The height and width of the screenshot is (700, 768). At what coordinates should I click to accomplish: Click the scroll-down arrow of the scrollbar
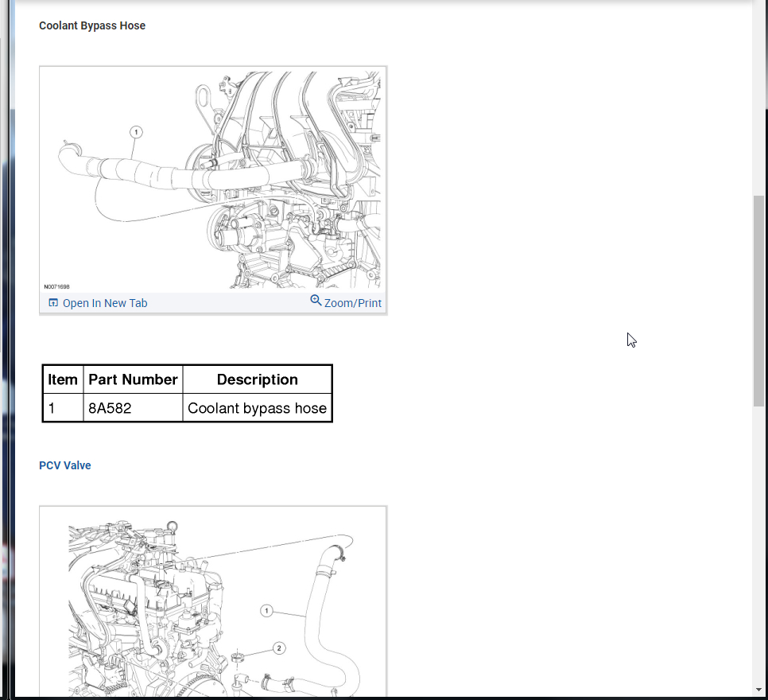(x=758, y=690)
